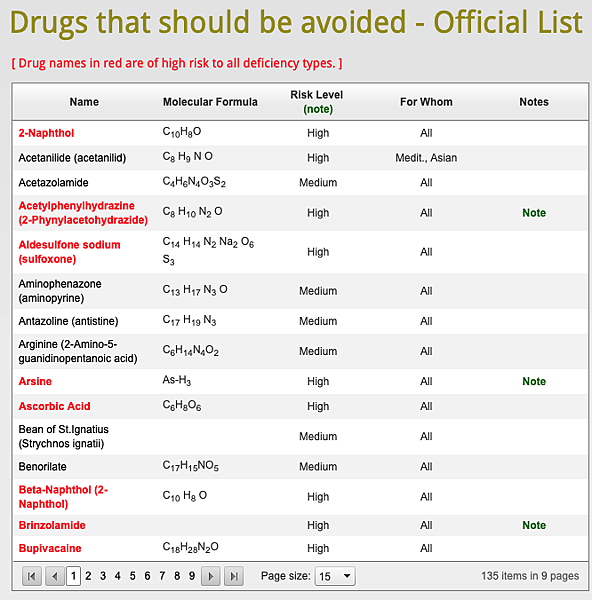
Task: Click the red high risk notice text
Action: pos(177,63)
